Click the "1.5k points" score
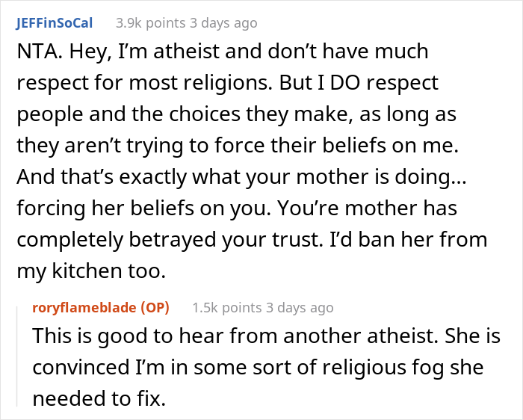Image resolution: width=523 pixels, height=420 pixels. point(227,307)
